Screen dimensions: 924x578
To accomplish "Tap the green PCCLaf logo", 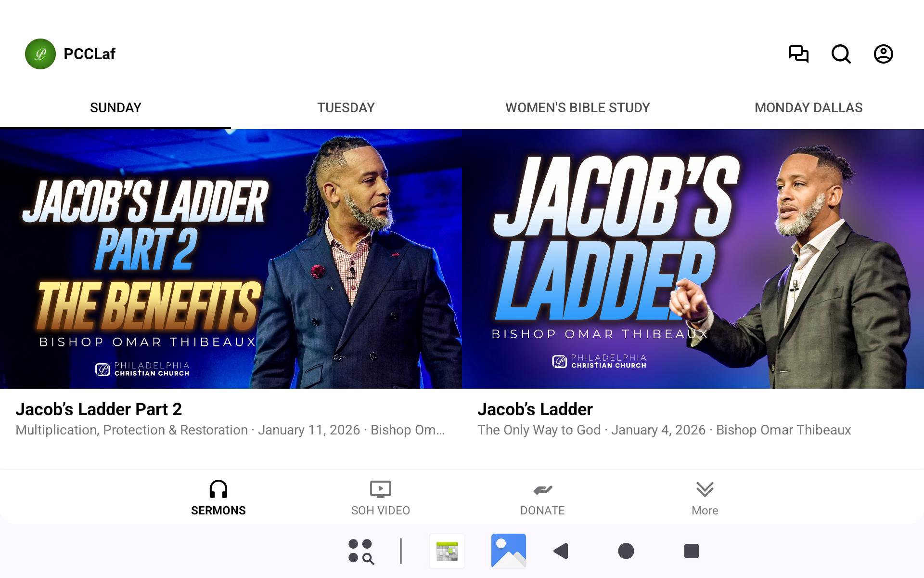I will pyautogui.click(x=40, y=54).
